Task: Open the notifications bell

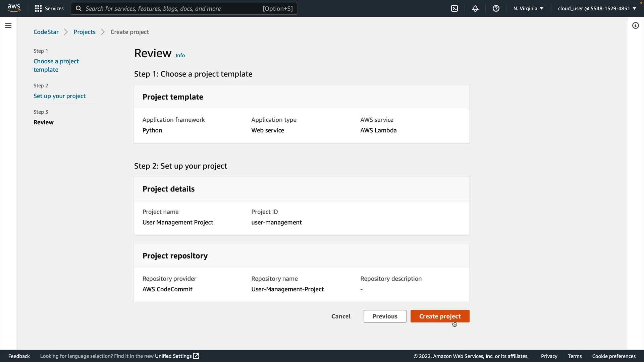Action: pos(475,8)
